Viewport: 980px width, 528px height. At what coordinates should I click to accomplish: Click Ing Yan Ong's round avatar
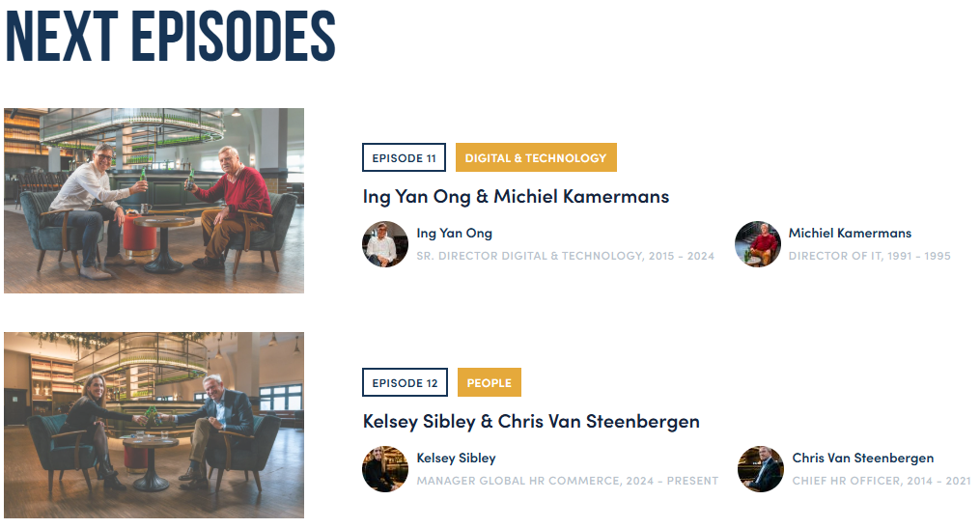[x=385, y=244]
